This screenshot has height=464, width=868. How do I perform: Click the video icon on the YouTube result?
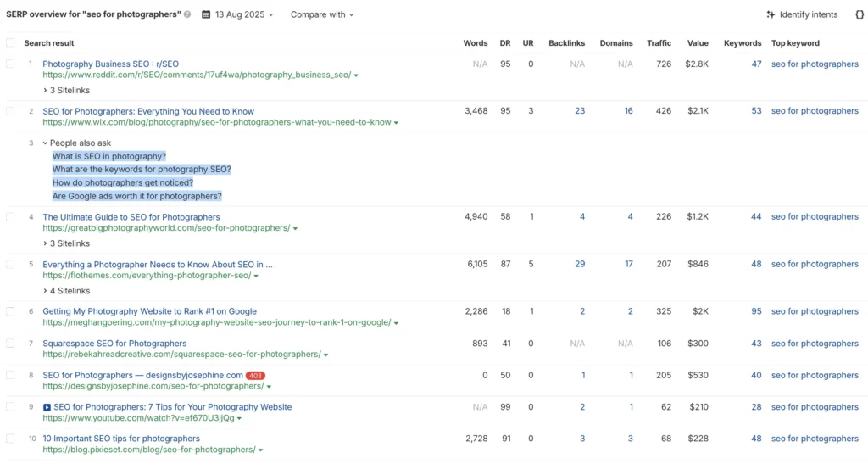pyautogui.click(x=47, y=407)
